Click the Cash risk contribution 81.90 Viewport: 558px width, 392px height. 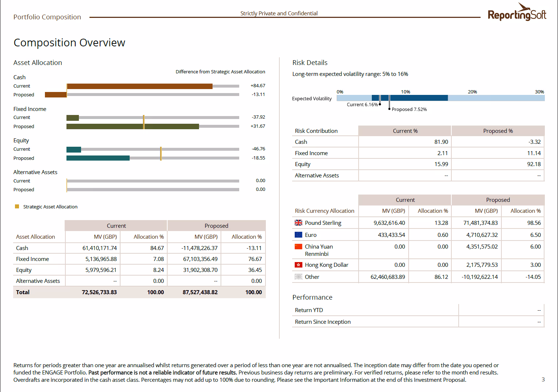point(441,142)
